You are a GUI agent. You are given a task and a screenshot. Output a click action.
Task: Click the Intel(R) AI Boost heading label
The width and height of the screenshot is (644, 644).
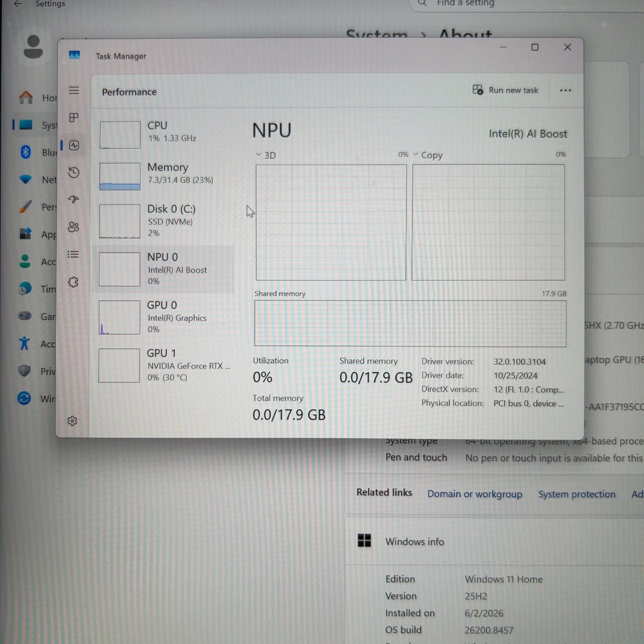[x=528, y=134]
